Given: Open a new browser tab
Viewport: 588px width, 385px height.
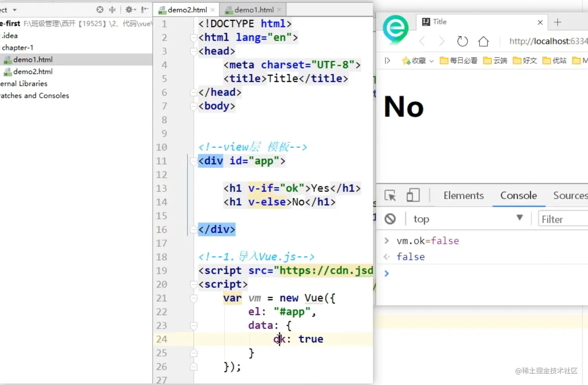Looking at the screenshot, I should [558, 22].
